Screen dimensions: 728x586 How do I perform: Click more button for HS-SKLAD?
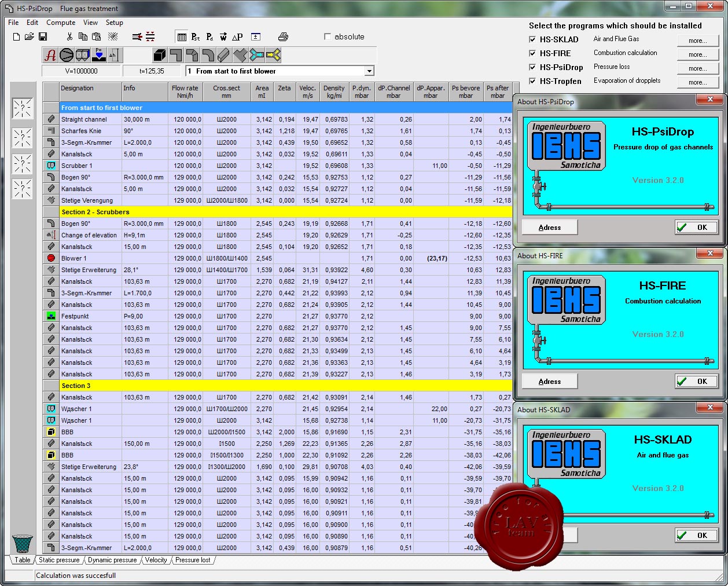698,41
